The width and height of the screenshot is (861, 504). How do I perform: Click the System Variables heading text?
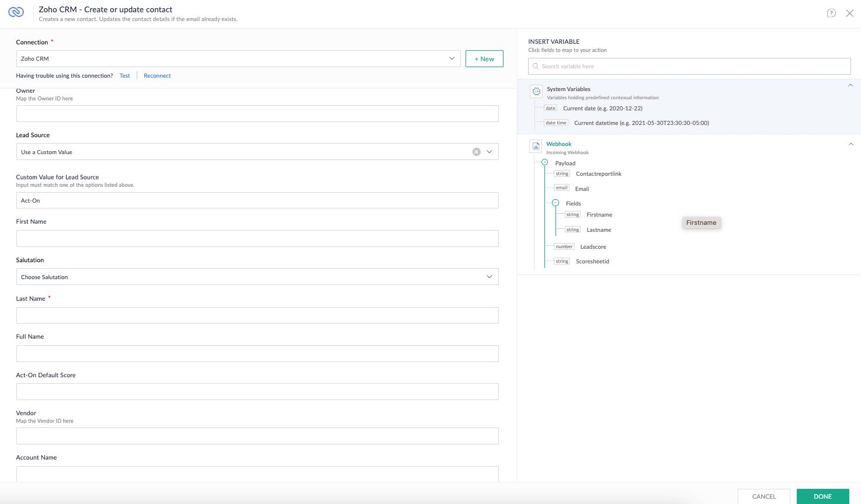[x=568, y=89]
